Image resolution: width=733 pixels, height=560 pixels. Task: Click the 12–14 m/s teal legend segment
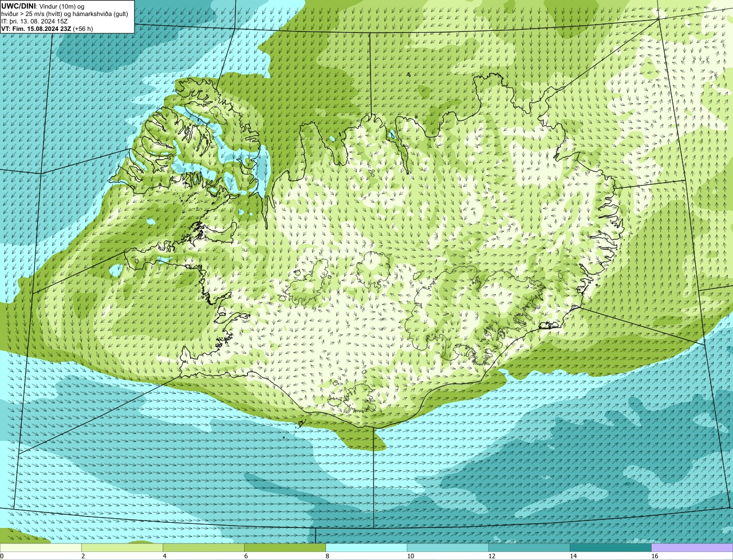coord(529,547)
